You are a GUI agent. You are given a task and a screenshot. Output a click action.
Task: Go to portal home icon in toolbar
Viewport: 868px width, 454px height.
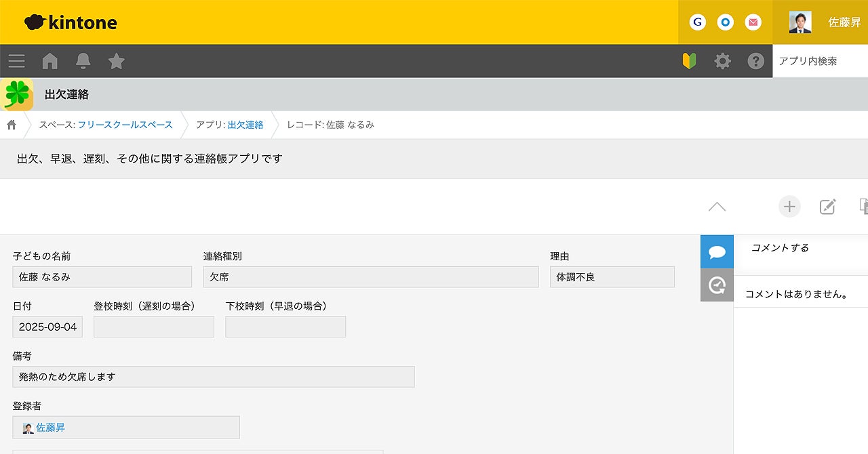click(x=50, y=61)
